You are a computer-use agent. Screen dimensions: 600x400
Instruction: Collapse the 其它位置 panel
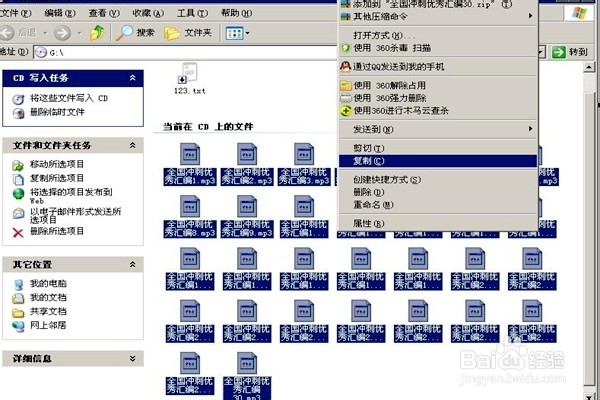tap(132, 264)
